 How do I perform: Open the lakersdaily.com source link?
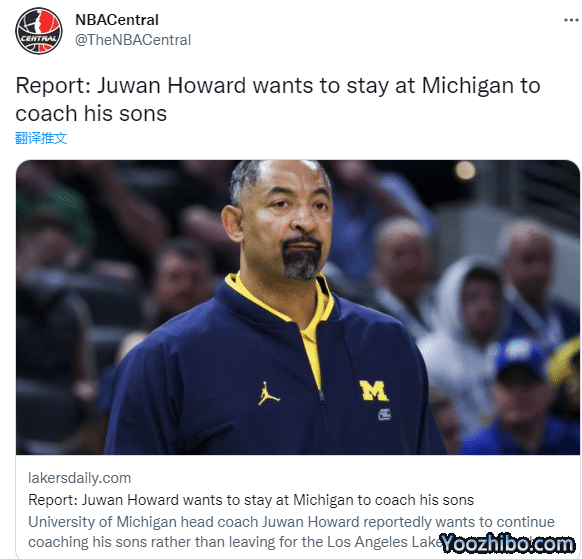click(79, 478)
